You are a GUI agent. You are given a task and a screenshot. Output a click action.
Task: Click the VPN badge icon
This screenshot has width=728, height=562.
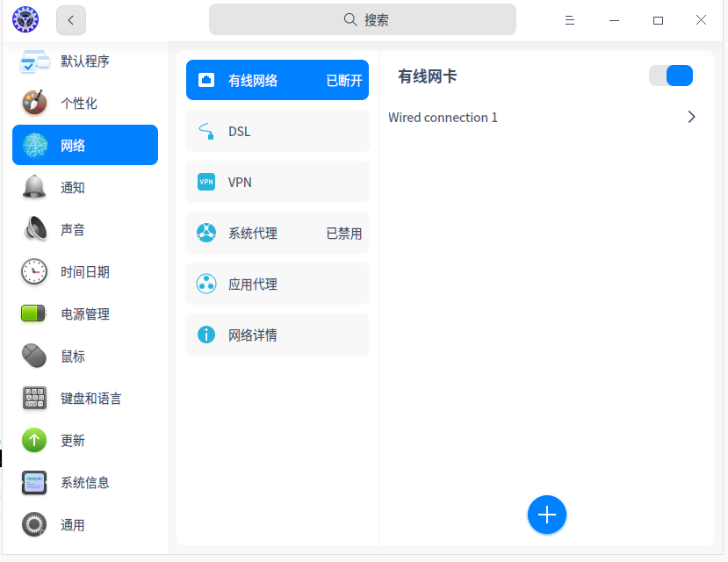tap(206, 182)
